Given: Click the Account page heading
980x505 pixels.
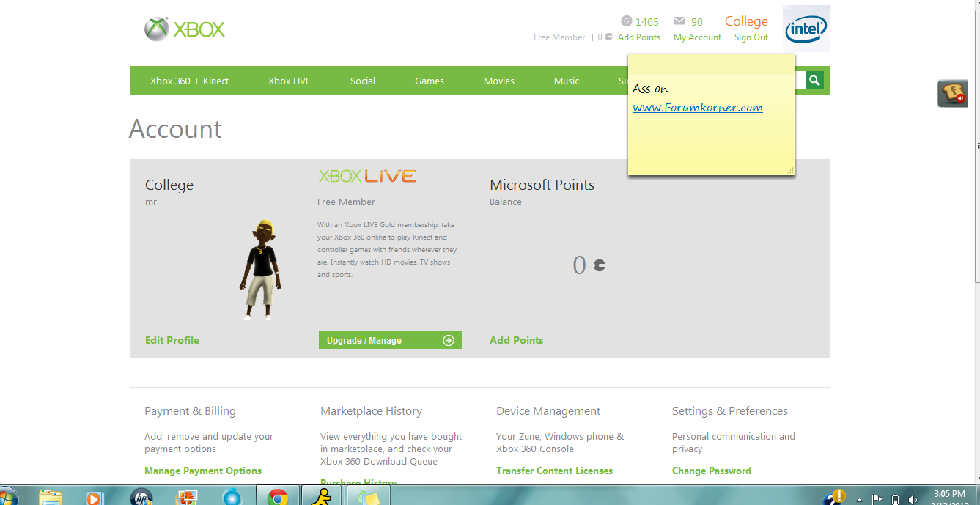Looking at the screenshot, I should [x=175, y=129].
